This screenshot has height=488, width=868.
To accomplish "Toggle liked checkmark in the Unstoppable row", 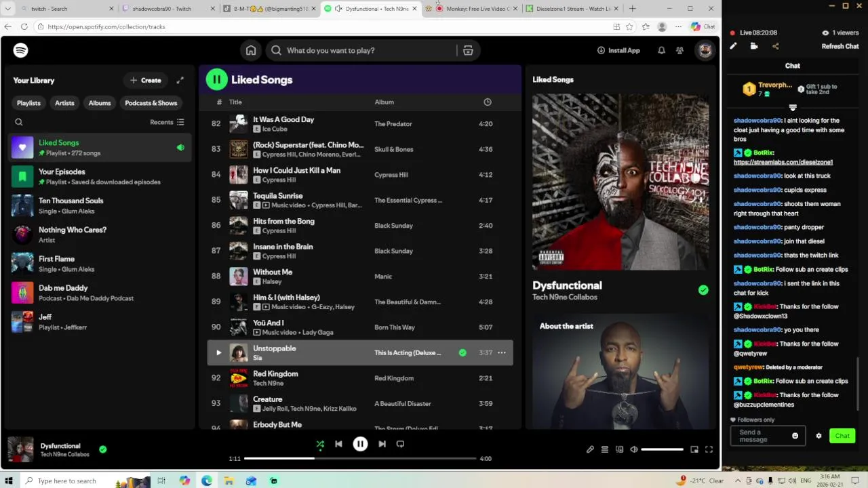I will tap(462, 352).
